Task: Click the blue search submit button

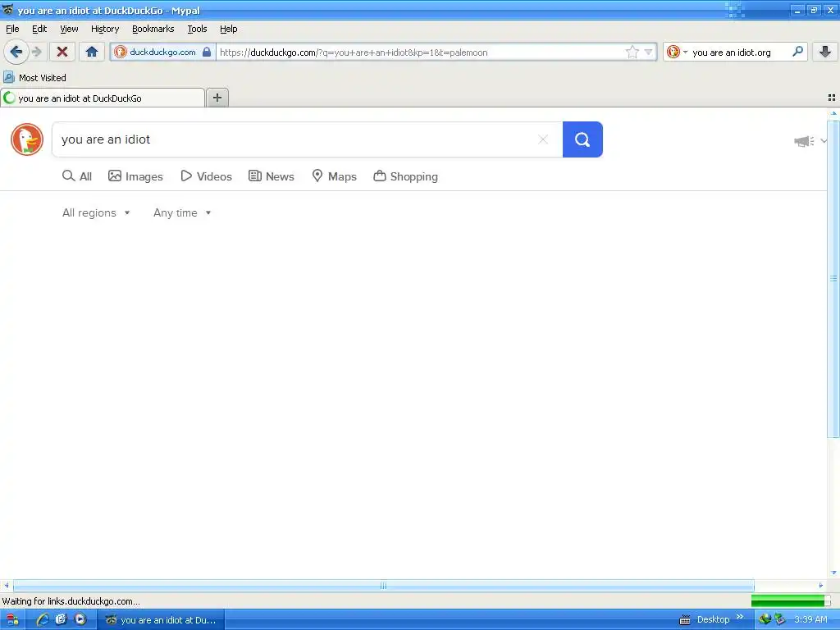Action: tap(582, 139)
